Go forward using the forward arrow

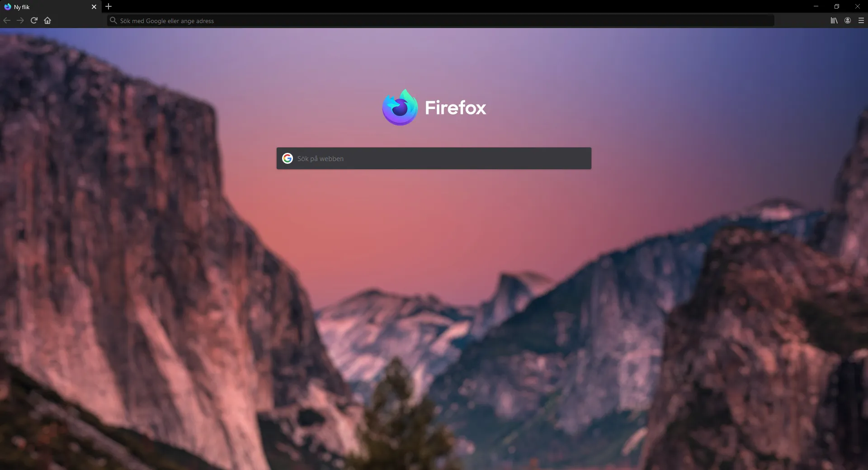(x=20, y=20)
